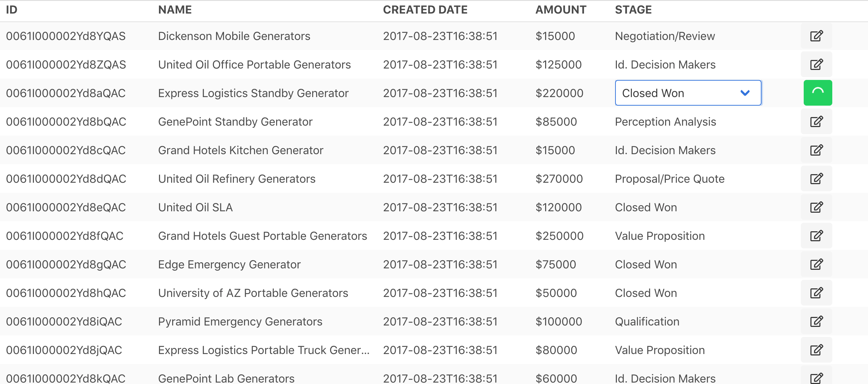Edit University of AZ Portable Generators row
This screenshot has height=384, width=868.
(816, 293)
